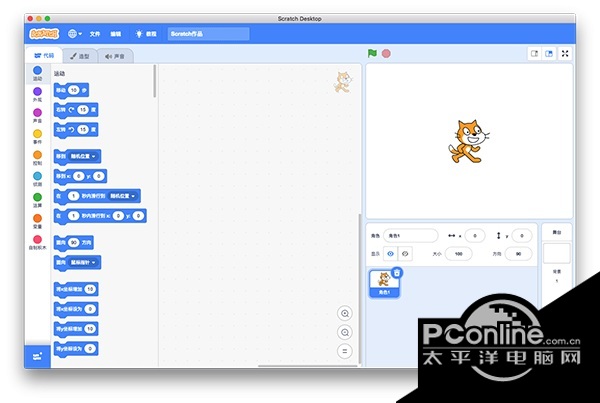Open the 文件 (File) menu
This screenshot has width=600, height=403.
[95, 34]
